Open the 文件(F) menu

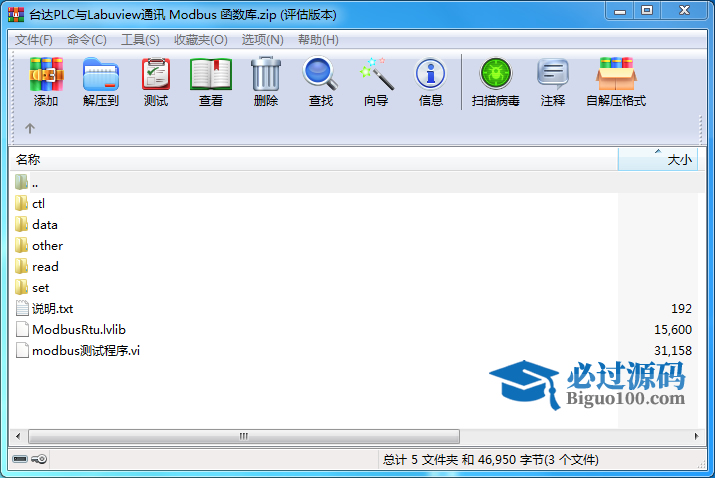pyautogui.click(x=34, y=40)
